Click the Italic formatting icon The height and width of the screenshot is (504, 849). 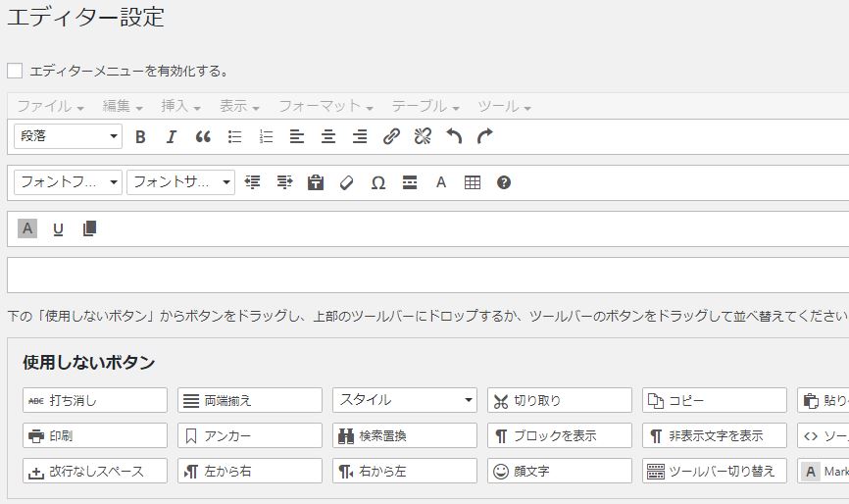click(172, 137)
